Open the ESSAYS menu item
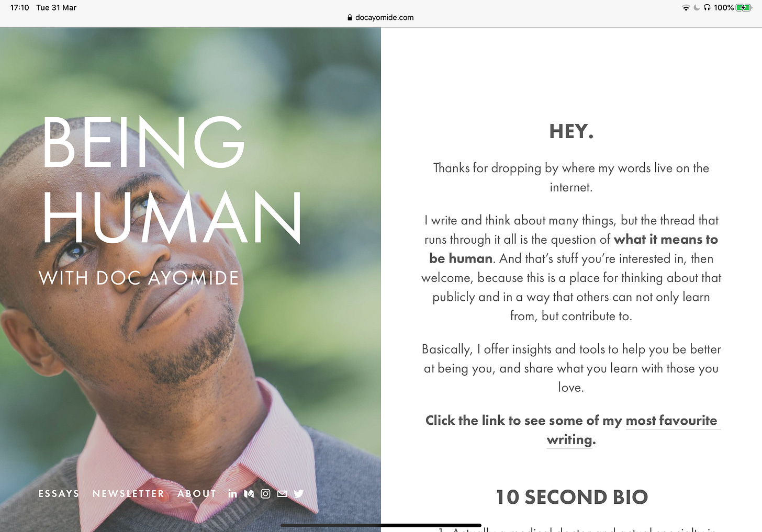Image resolution: width=762 pixels, height=532 pixels. (59, 494)
